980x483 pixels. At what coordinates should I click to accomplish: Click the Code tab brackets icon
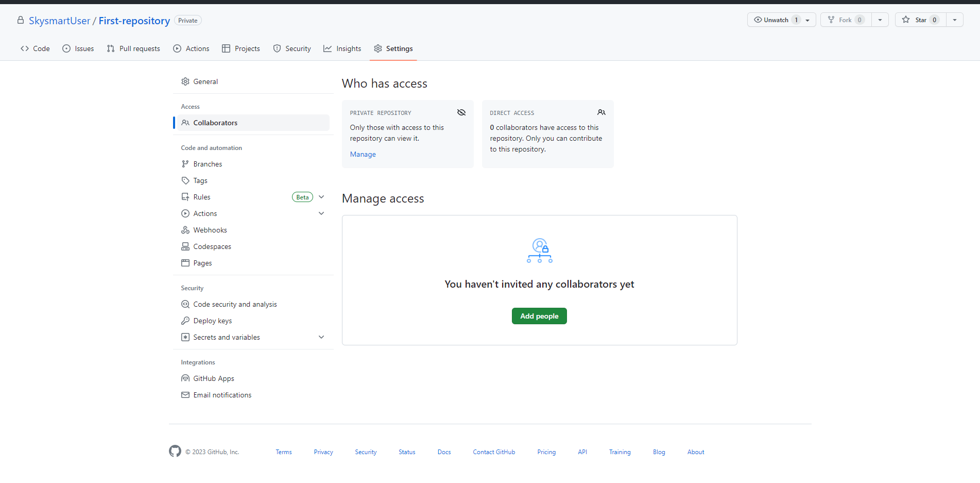click(x=25, y=48)
